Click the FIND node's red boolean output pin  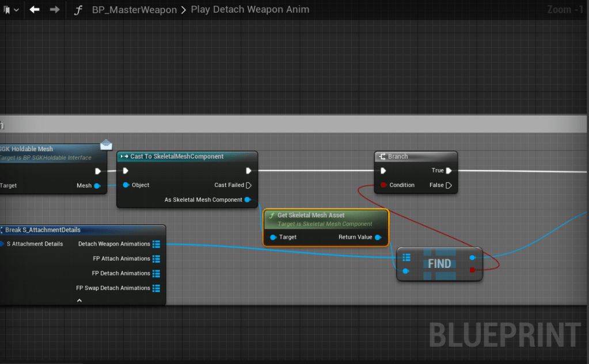point(472,270)
